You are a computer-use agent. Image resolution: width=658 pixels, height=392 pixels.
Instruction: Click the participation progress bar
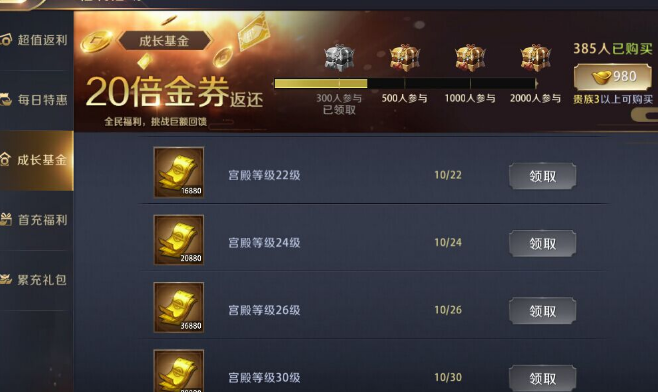point(405,84)
